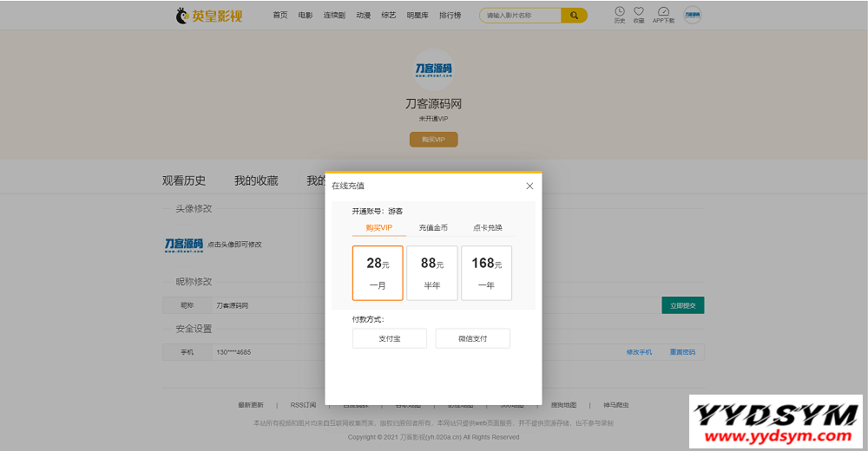Pay with 微信支付
Viewport: 868px width, 451px height.
[472, 338]
